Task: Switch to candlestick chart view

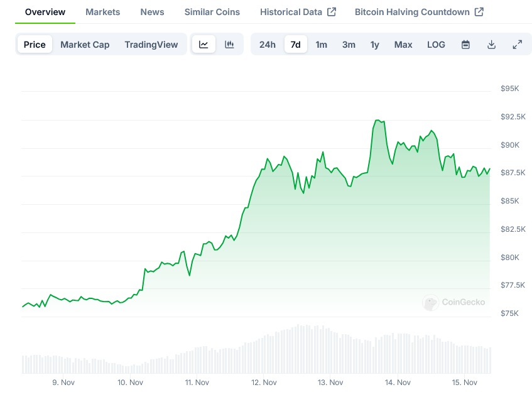Action: click(x=229, y=45)
